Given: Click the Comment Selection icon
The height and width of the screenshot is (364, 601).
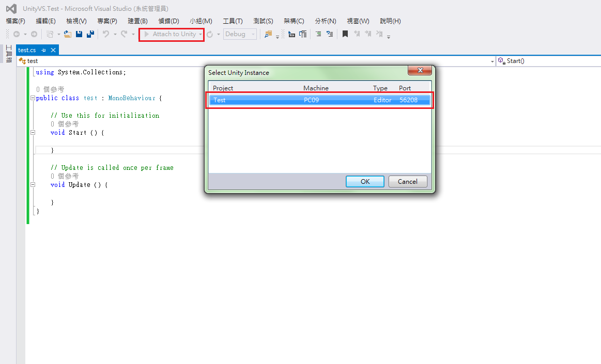Looking at the screenshot, I should point(318,34).
